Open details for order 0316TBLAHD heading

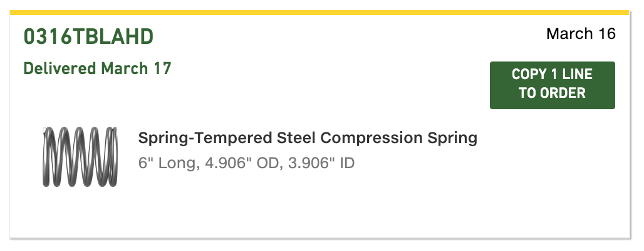point(88,36)
